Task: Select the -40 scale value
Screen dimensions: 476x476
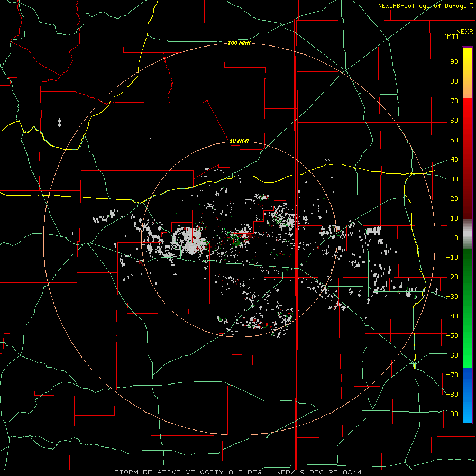Action: click(x=452, y=316)
